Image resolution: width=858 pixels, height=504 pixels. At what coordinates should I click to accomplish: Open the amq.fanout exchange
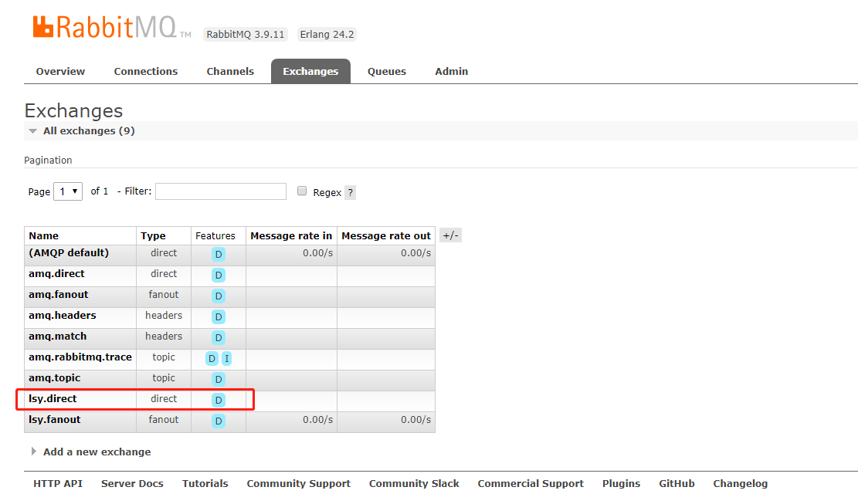[x=58, y=294]
